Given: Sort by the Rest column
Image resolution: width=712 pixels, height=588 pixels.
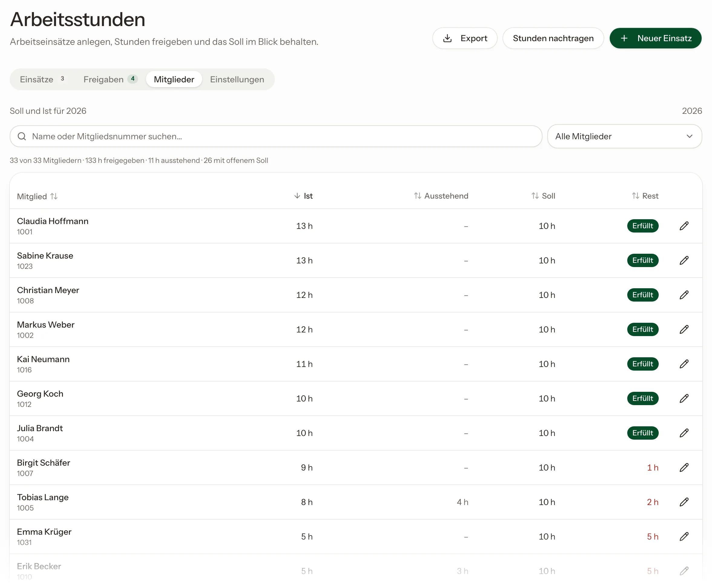Looking at the screenshot, I should tap(645, 196).
